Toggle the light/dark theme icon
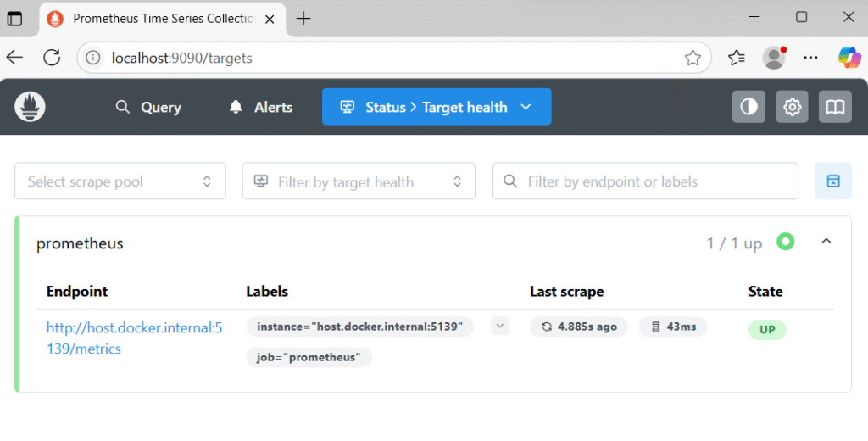The height and width of the screenshot is (441, 868). pyautogui.click(x=748, y=106)
